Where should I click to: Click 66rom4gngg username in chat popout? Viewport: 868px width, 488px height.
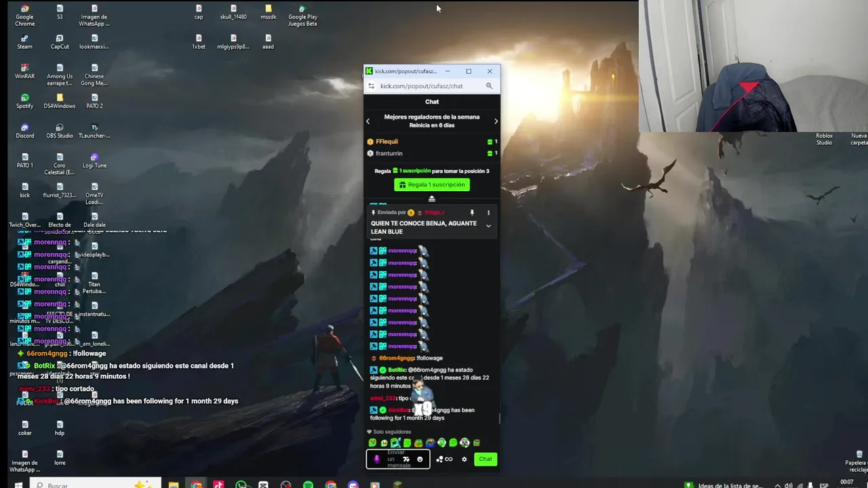[396, 358]
